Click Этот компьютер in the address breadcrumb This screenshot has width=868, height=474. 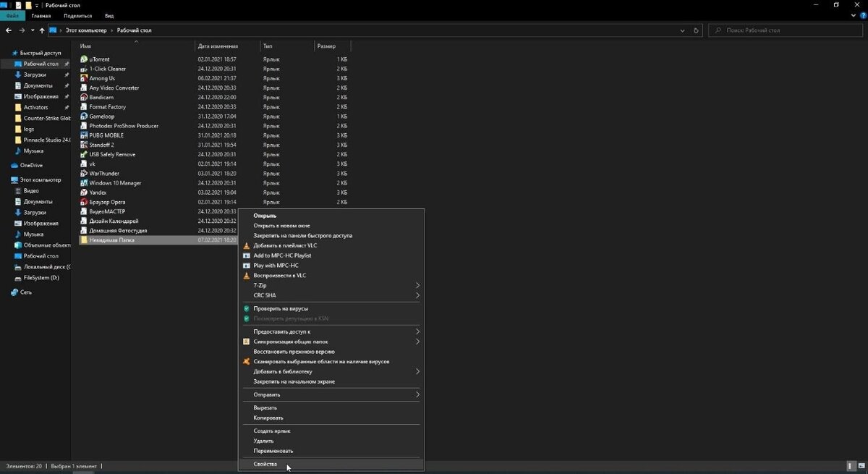tap(86, 30)
